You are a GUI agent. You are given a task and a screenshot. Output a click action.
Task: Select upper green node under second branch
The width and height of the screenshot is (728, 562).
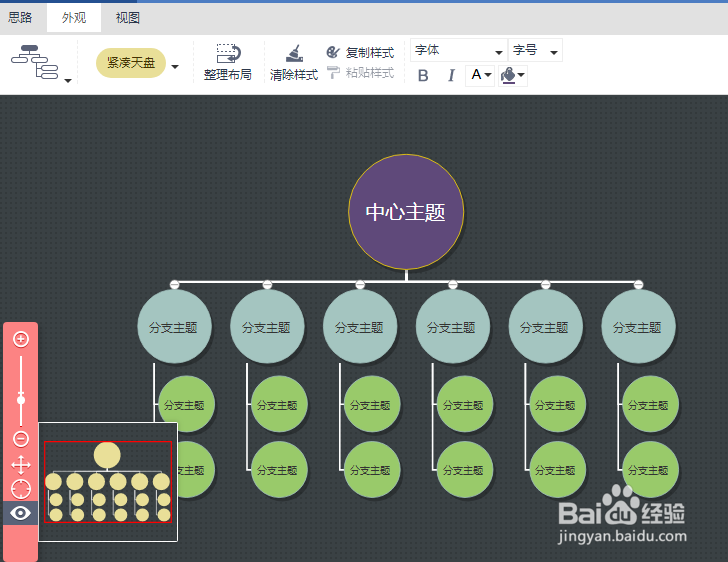point(279,404)
